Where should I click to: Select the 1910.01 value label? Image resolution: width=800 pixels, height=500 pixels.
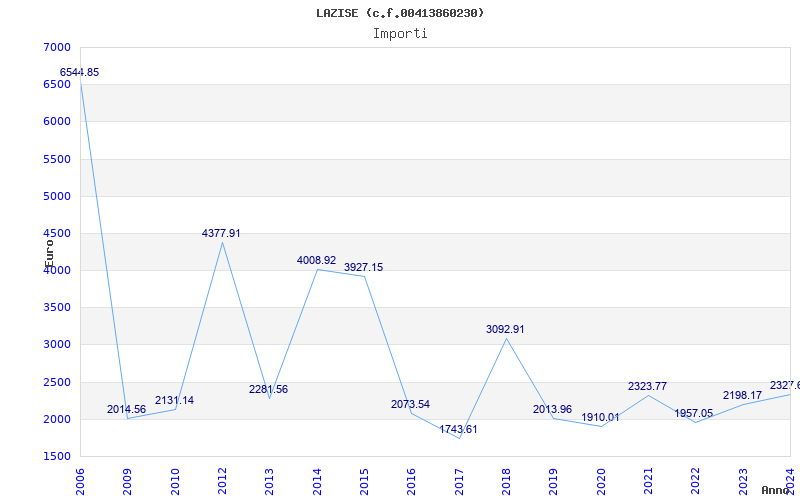pos(600,417)
